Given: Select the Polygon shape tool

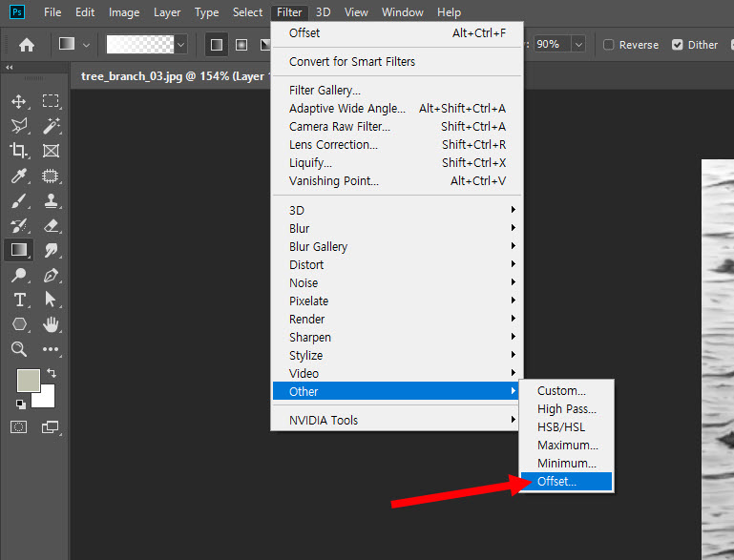Looking at the screenshot, I should 19,324.
